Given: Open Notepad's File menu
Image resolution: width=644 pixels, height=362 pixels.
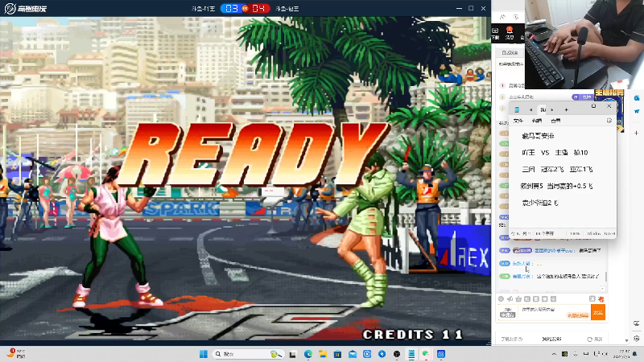Looking at the screenshot, I should tap(518, 121).
